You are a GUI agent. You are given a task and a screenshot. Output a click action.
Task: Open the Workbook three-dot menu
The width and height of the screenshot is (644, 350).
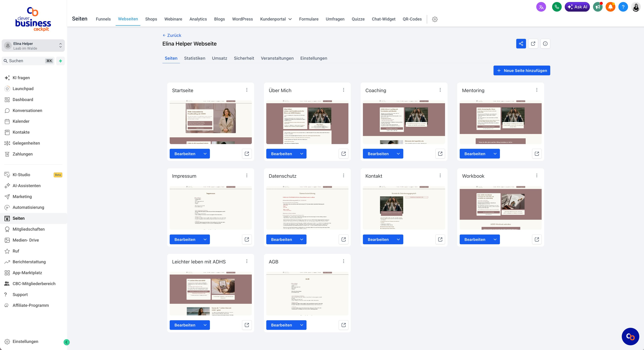537,176
